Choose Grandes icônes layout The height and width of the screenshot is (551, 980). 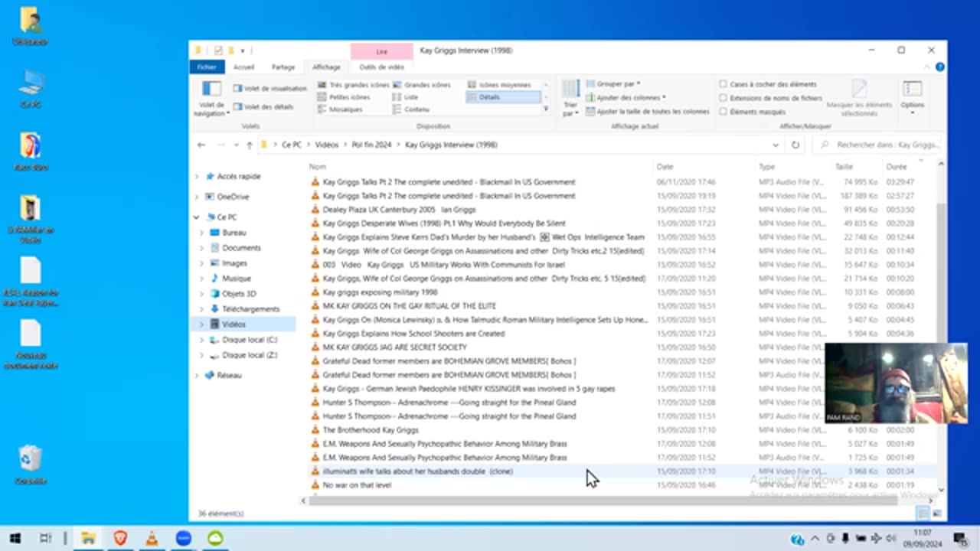421,85
